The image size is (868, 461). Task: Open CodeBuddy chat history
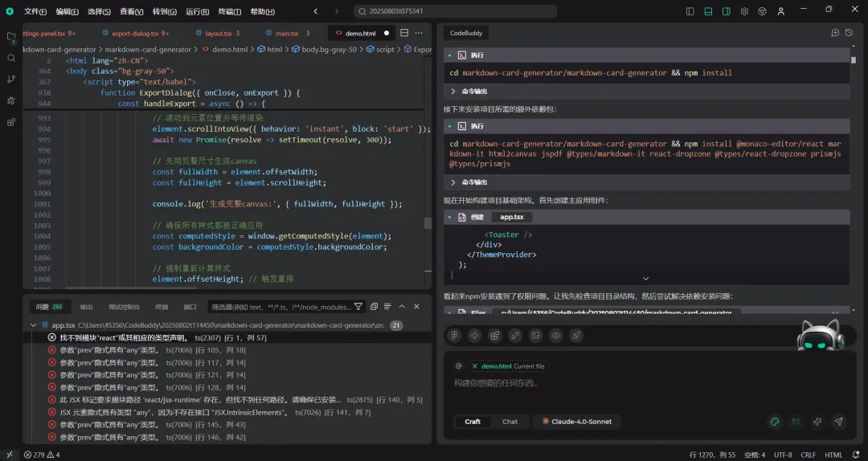850,33
